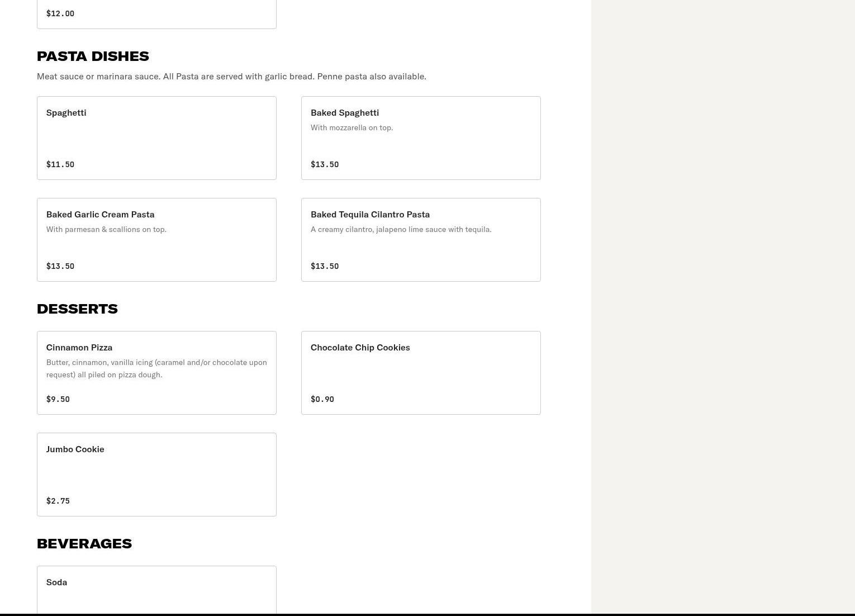Click 'With parmesan & scallions on top.' text
Image resolution: width=855 pixels, height=616 pixels.
pyautogui.click(x=106, y=229)
